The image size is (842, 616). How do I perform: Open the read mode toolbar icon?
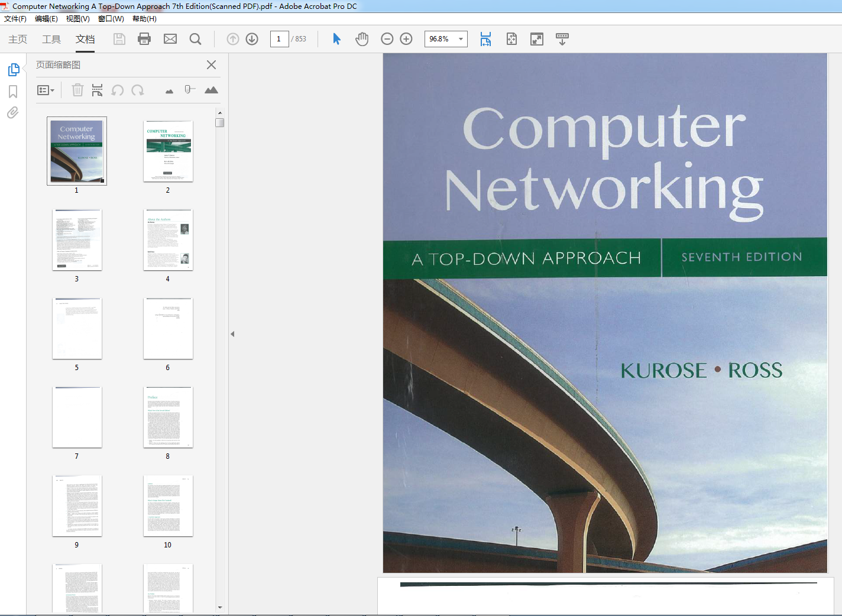click(562, 39)
